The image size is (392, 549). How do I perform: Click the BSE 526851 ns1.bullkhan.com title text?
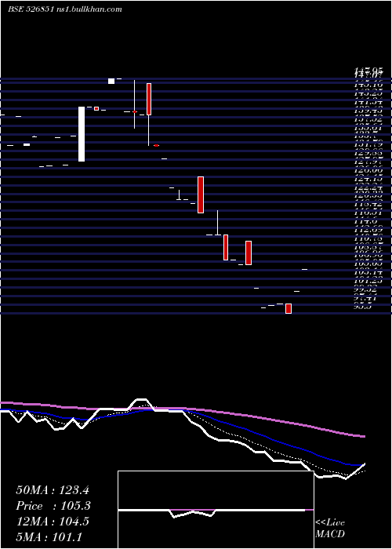click(x=65, y=9)
